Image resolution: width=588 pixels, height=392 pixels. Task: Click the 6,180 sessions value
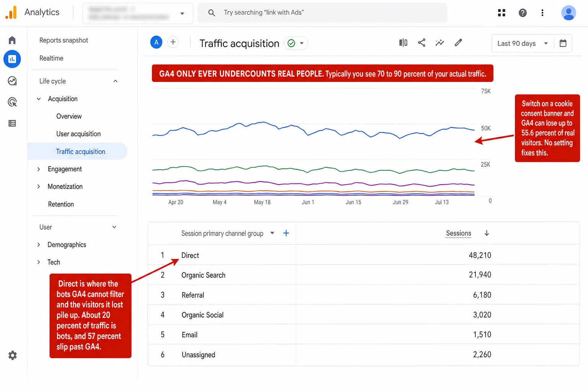(x=482, y=295)
